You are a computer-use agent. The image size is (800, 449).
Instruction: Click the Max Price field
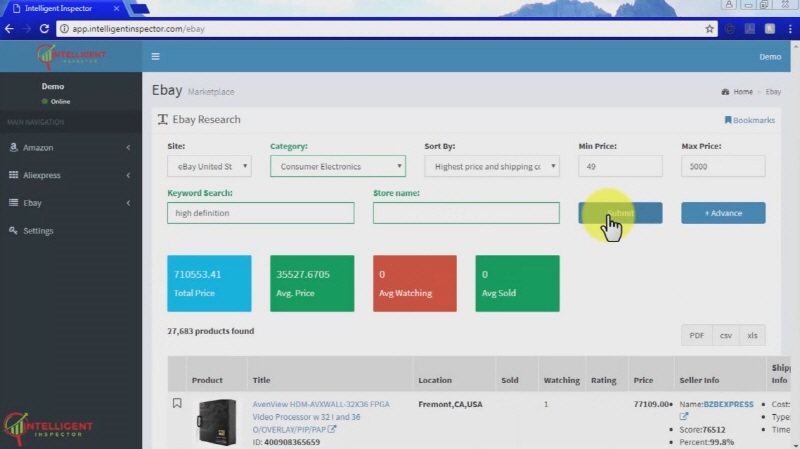(x=723, y=166)
